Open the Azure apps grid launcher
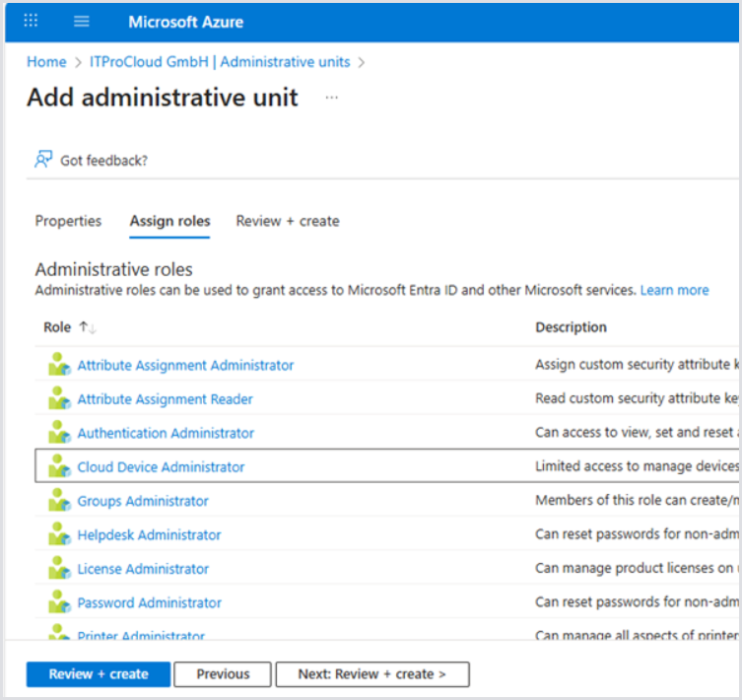Viewport: 742px width, 700px height. (x=31, y=22)
